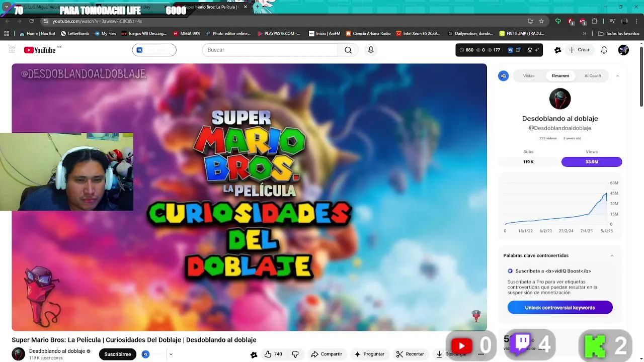Go to YouTube home via logo
The width and height of the screenshot is (644, 362).
[40, 50]
